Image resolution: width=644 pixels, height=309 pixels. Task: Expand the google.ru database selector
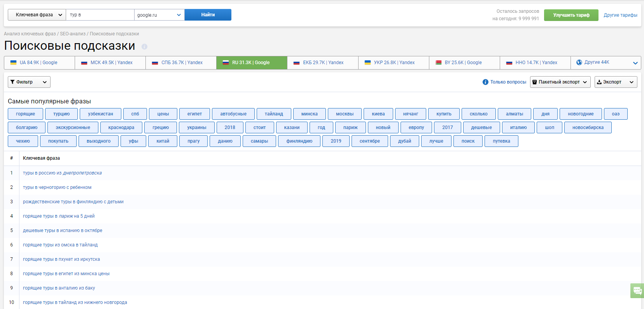click(x=159, y=15)
